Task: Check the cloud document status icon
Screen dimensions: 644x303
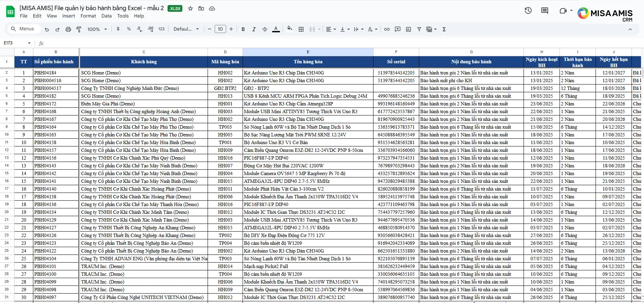Action: (x=212, y=8)
